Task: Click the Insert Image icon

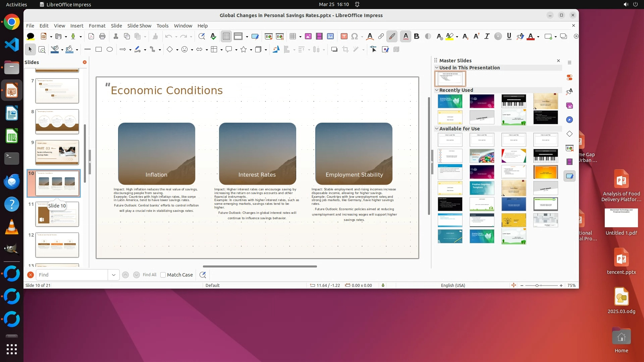Action: tap(308, 36)
